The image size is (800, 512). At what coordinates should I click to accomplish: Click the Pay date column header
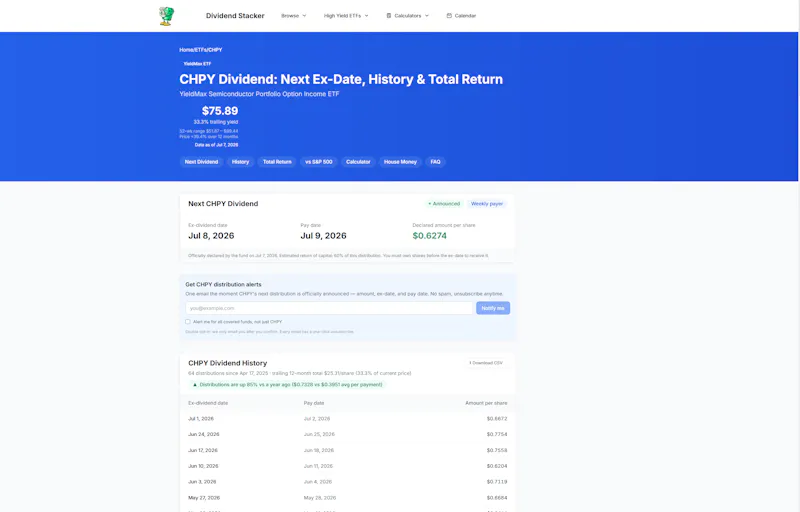click(314, 403)
